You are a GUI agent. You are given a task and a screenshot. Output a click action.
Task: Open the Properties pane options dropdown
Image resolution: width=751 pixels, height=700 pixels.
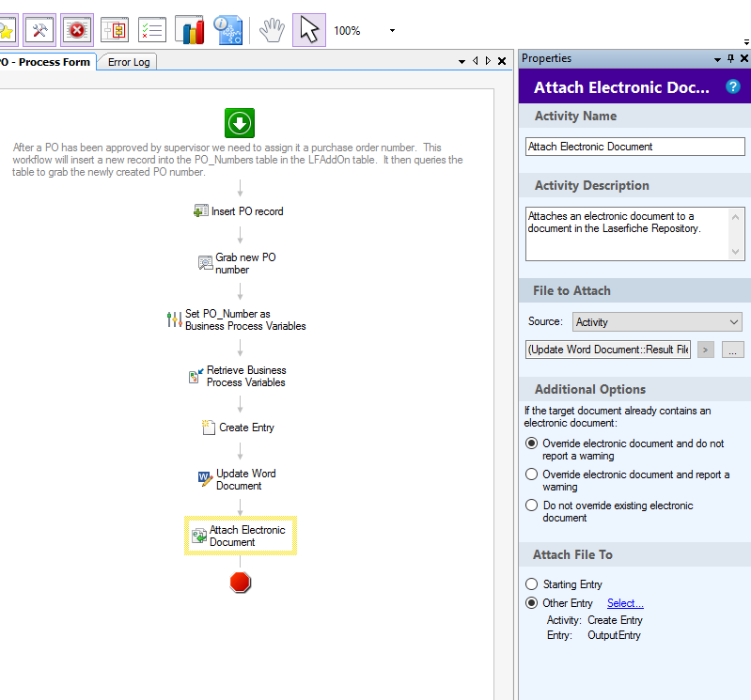pos(717,59)
